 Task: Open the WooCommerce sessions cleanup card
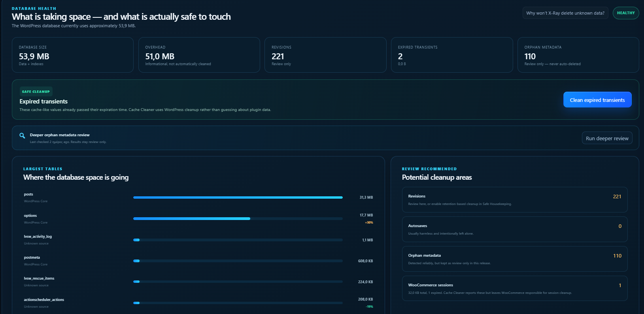[x=515, y=288]
